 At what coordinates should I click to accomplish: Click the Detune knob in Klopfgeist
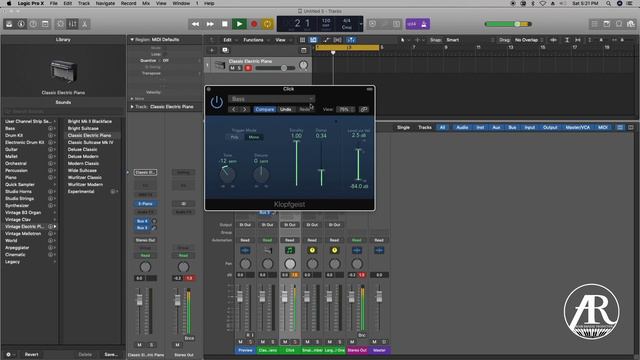pos(261,174)
